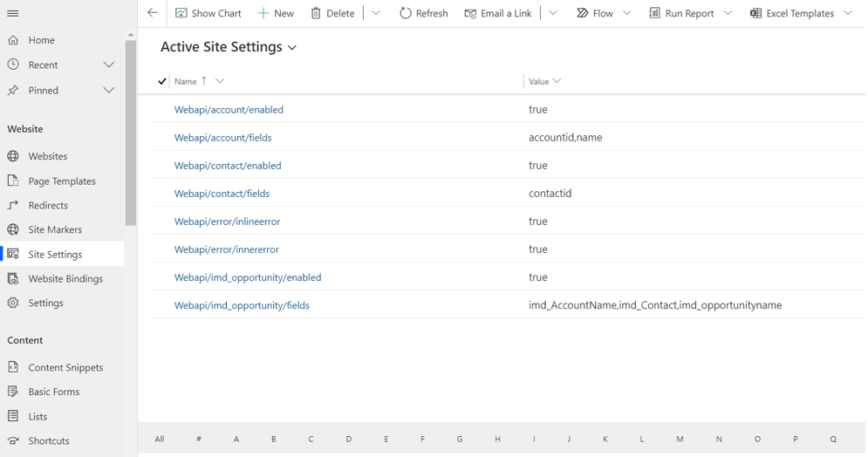The height and width of the screenshot is (457, 868).
Task: Click the Site Settings icon
Action: coord(13,254)
